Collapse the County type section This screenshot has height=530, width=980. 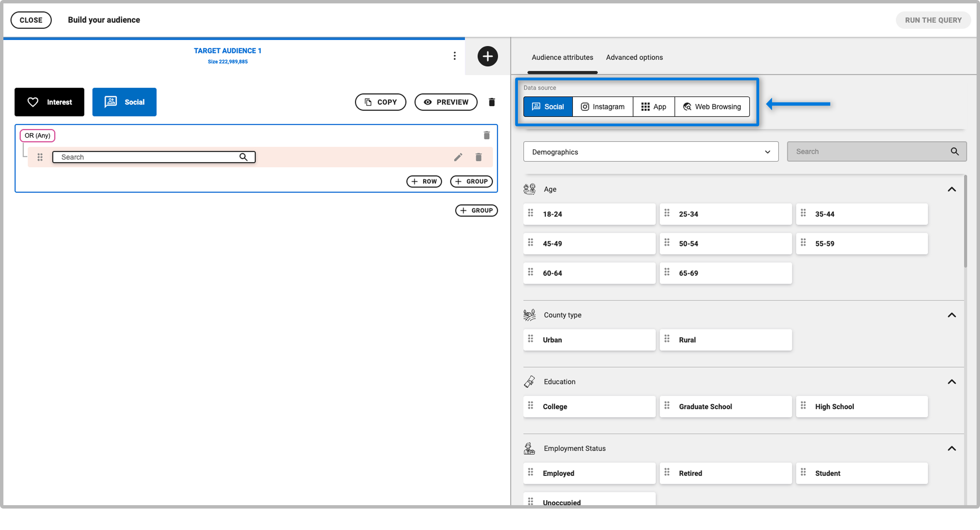(951, 315)
